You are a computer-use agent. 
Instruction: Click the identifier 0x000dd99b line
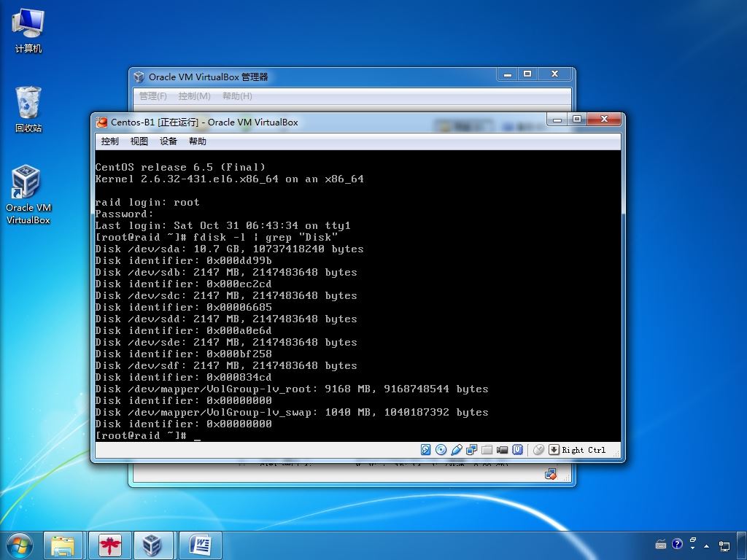pos(183,260)
